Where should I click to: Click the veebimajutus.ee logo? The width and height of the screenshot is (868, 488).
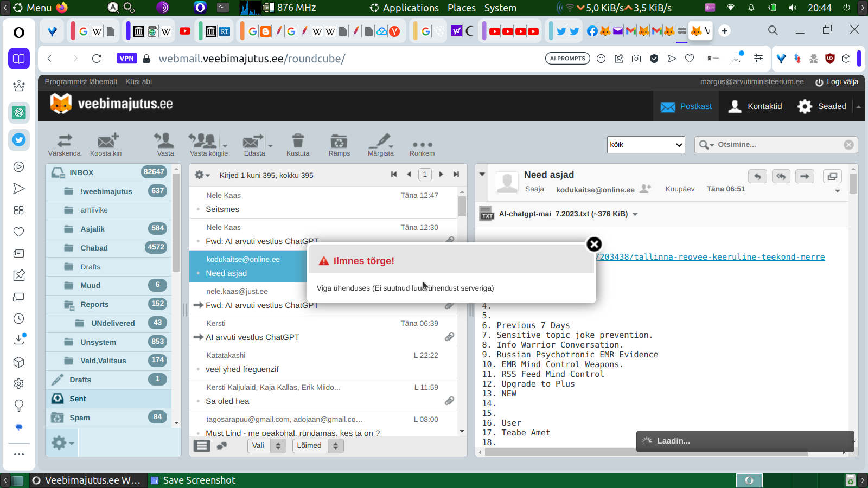point(111,104)
